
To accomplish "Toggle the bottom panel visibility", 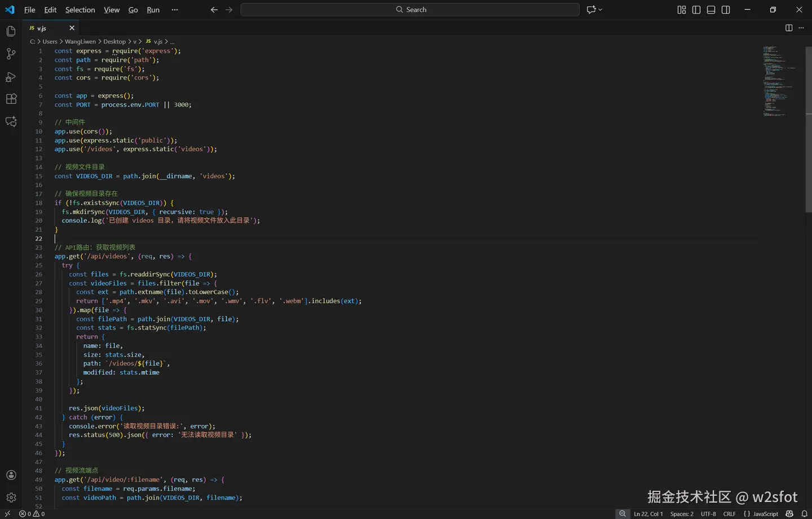I will (x=711, y=10).
